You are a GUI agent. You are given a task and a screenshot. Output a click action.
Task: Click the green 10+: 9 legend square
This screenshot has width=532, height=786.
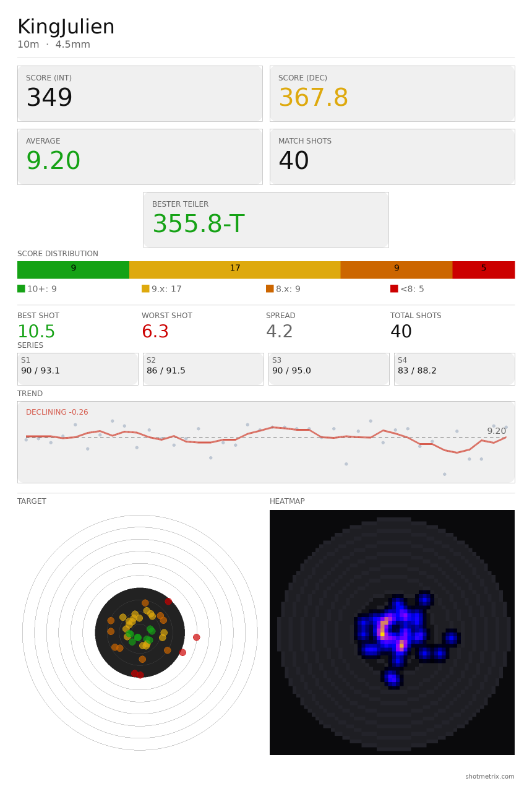(x=21, y=288)
